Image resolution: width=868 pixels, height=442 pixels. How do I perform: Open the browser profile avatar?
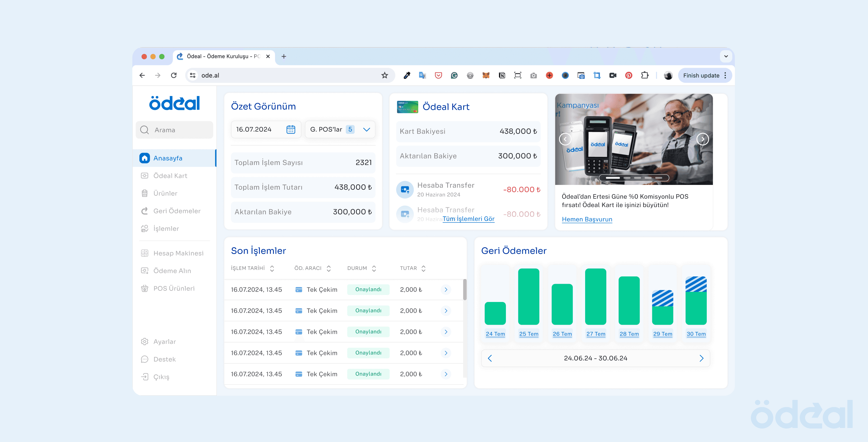[x=668, y=75]
